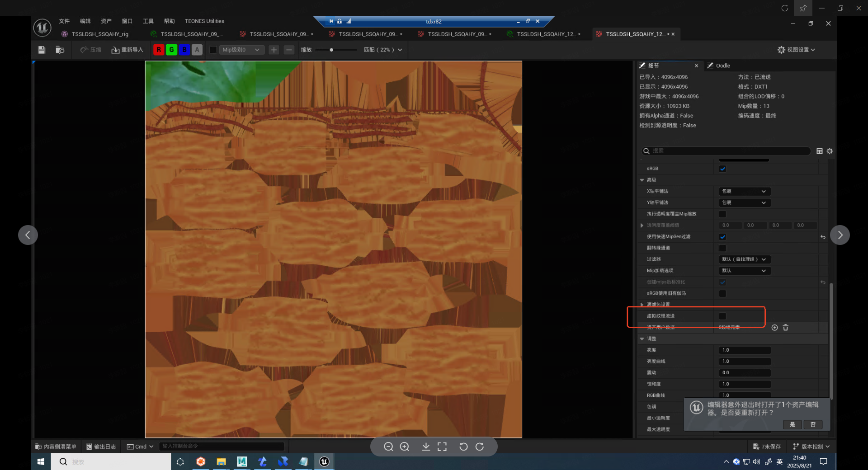
Task: Enable the 虚拟纹理流送 checkbox
Action: (x=722, y=316)
